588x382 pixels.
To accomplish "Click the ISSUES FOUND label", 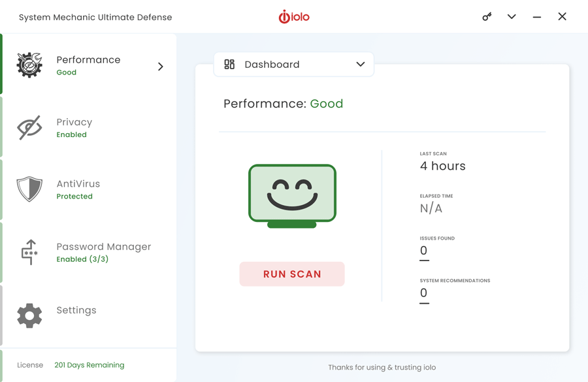I will coord(437,238).
